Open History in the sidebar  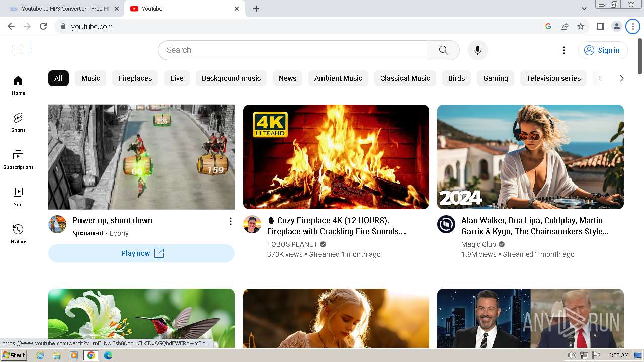click(18, 234)
